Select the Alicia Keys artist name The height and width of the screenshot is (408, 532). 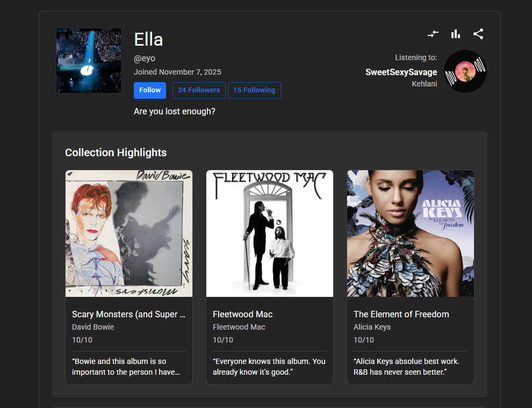pos(372,327)
